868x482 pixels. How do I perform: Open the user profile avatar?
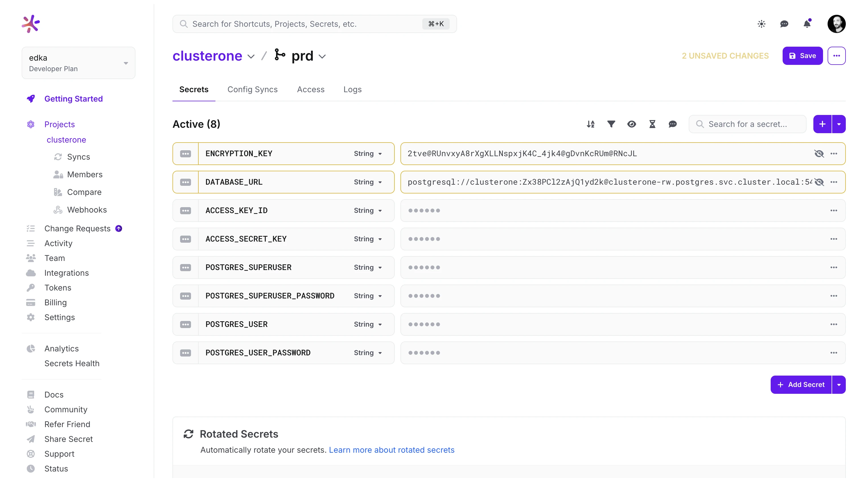coord(836,24)
